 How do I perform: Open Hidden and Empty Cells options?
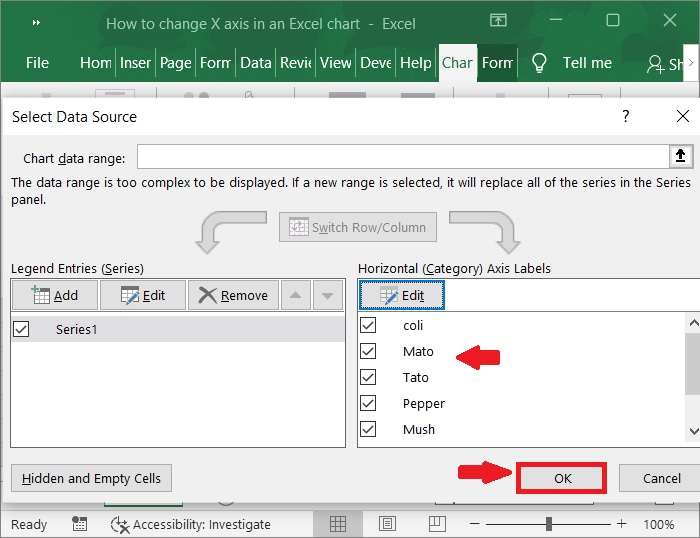click(x=91, y=478)
